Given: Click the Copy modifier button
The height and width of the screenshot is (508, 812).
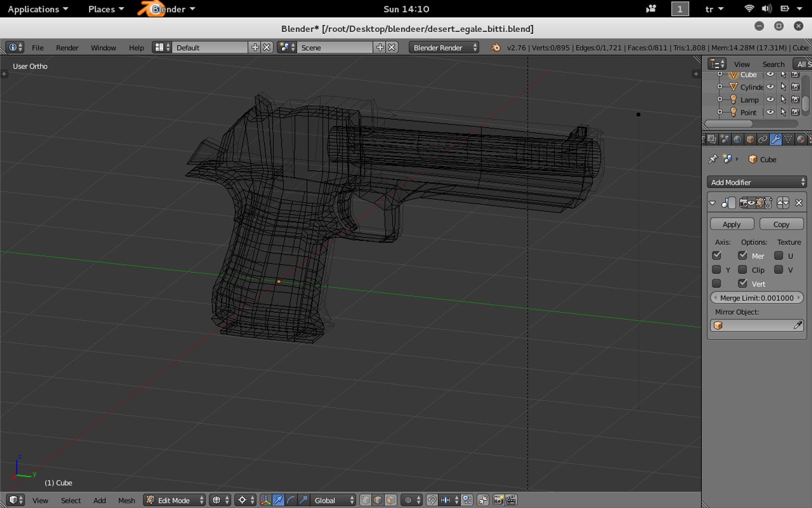Looking at the screenshot, I should coord(781,224).
